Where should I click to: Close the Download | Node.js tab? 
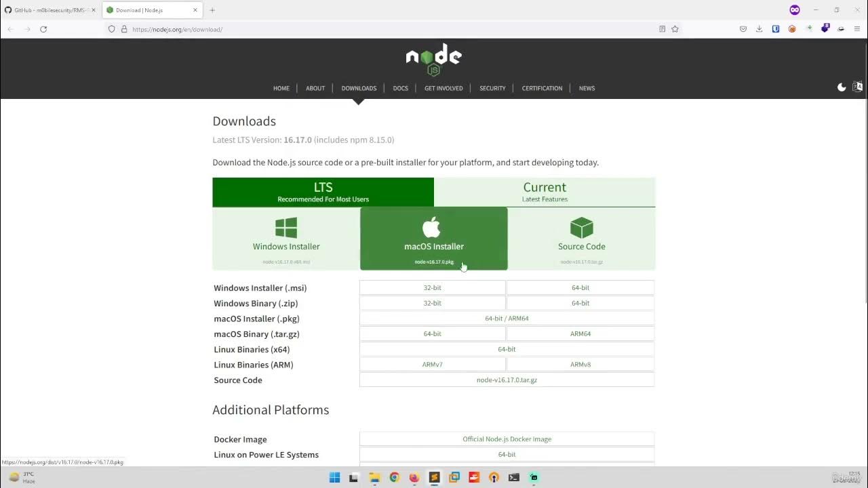point(196,10)
